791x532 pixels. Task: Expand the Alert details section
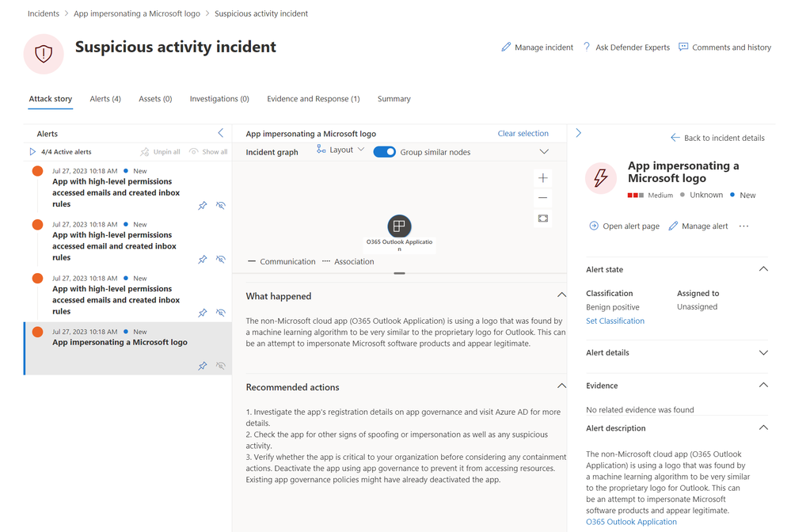tap(763, 352)
